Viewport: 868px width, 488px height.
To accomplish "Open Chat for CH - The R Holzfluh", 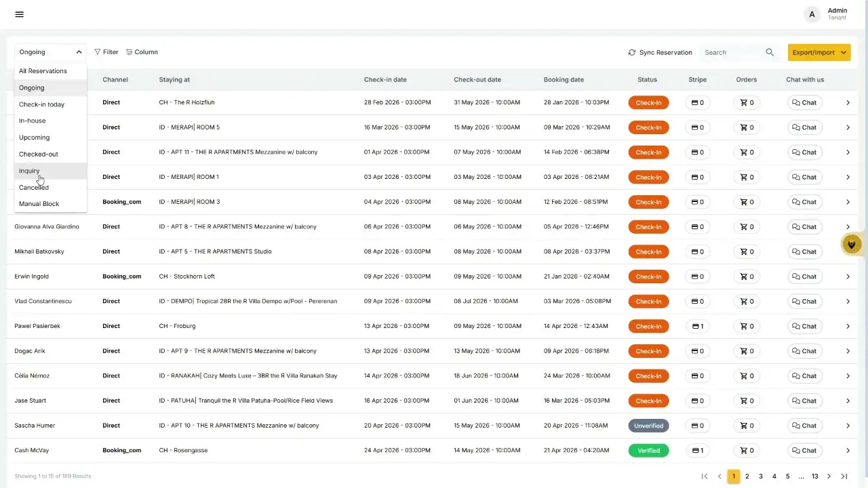I will (x=805, y=103).
